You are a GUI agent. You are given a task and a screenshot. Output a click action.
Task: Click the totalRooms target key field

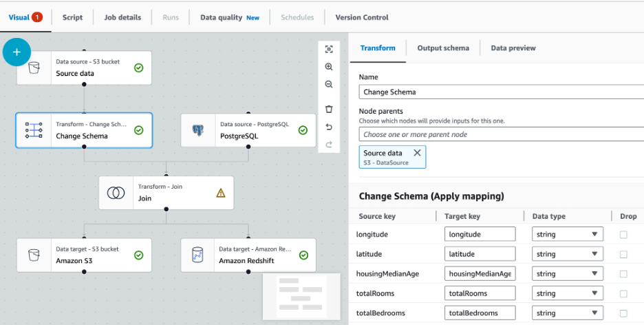(480, 293)
